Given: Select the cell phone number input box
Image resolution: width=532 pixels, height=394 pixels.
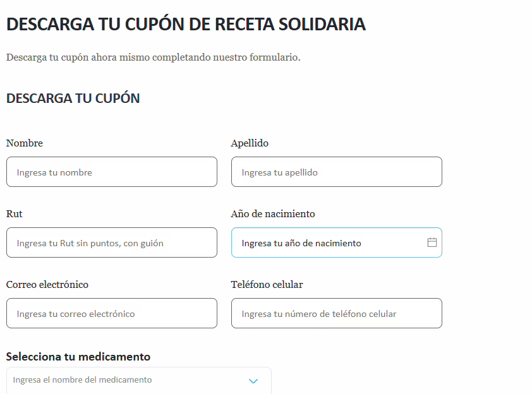Looking at the screenshot, I should (x=337, y=313).
